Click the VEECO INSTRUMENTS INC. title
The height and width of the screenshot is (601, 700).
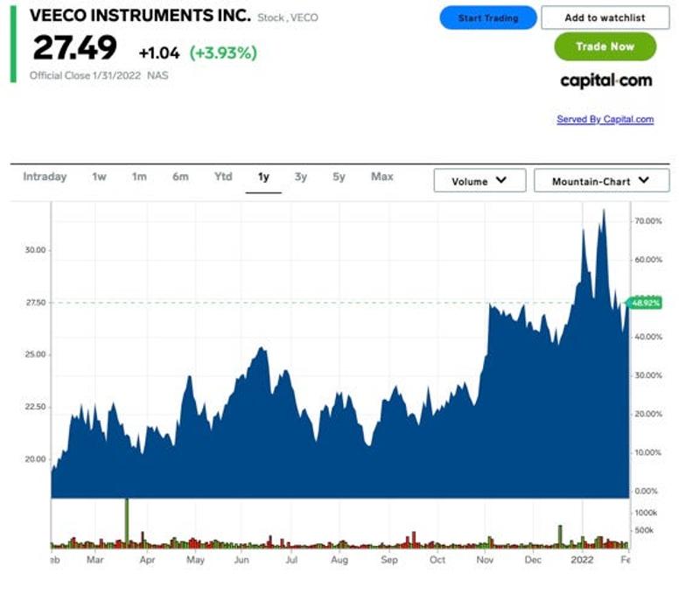coord(140,16)
